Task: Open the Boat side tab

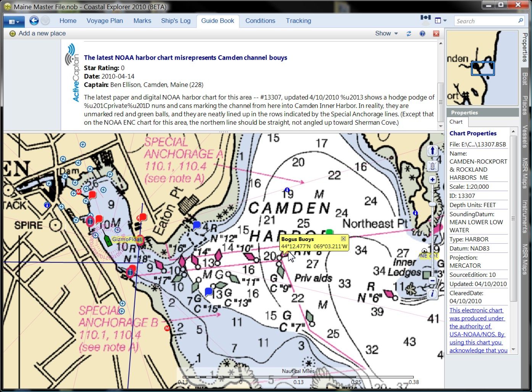Action: point(525,79)
